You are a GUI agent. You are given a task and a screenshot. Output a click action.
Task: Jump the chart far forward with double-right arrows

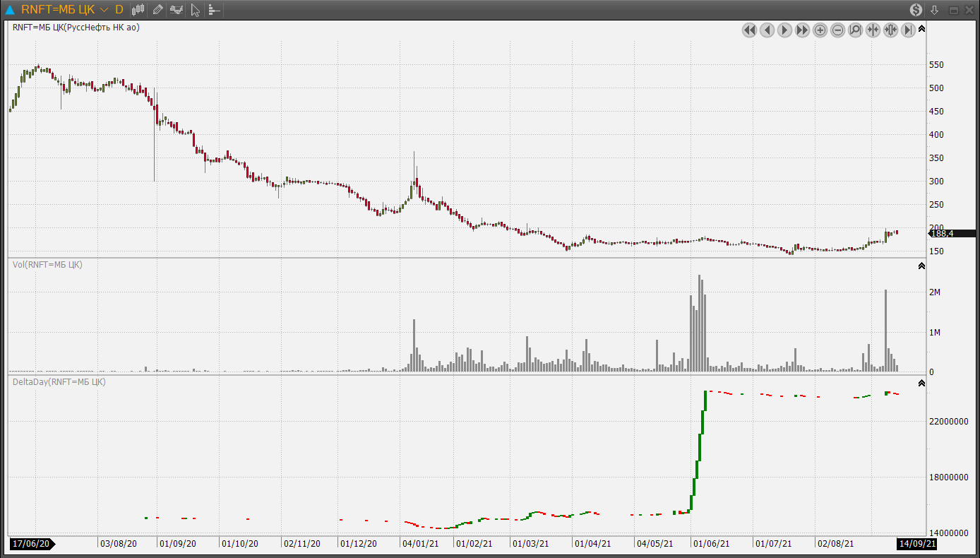(802, 30)
